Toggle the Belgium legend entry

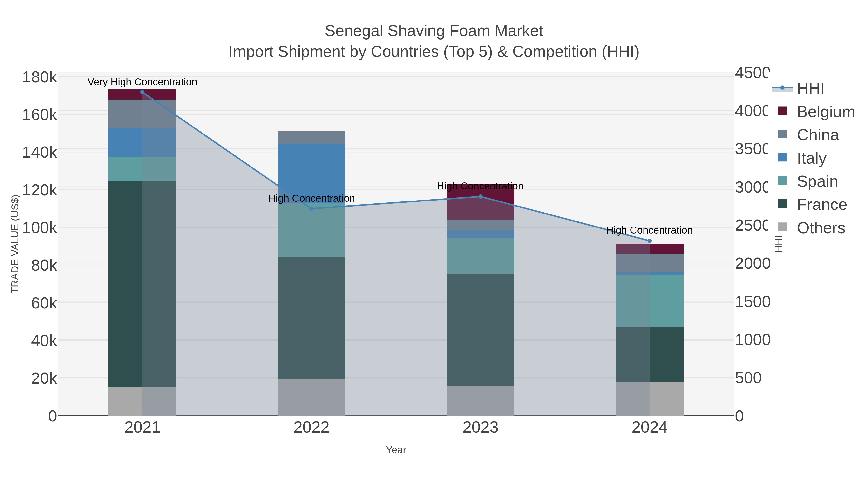pyautogui.click(x=816, y=112)
